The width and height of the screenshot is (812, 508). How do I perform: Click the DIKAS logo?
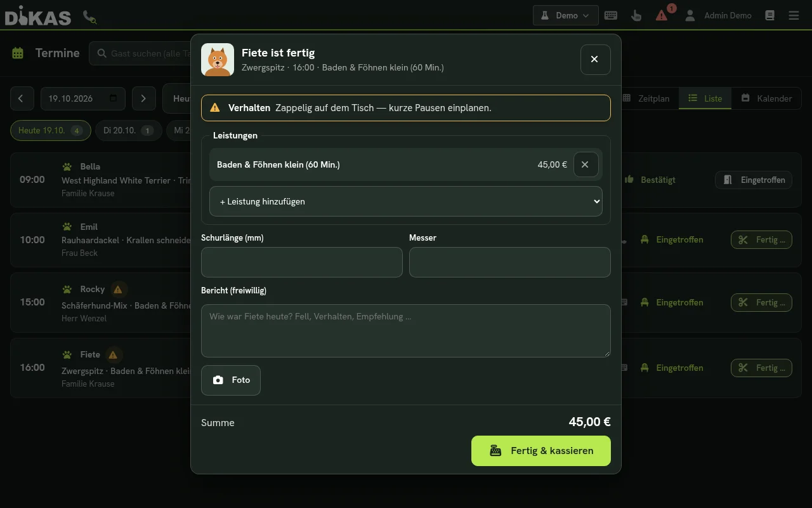pyautogui.click(x=38, y=16)
